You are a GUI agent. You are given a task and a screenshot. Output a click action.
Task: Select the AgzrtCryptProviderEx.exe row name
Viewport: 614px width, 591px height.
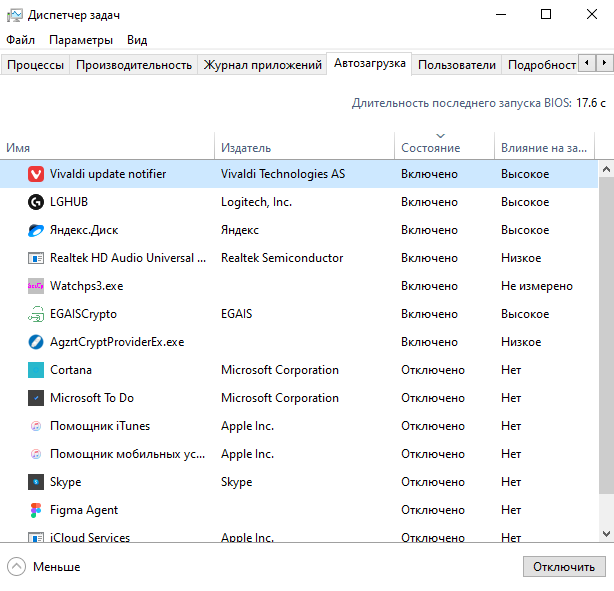117,342
